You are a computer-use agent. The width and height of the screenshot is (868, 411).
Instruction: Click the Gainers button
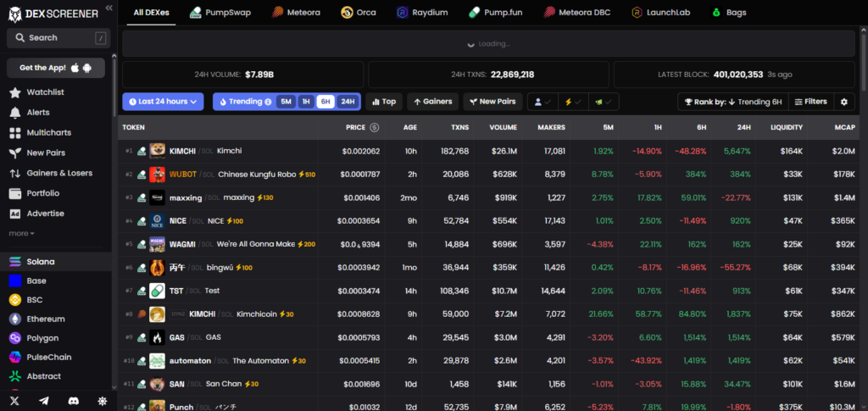coord(433,102)
